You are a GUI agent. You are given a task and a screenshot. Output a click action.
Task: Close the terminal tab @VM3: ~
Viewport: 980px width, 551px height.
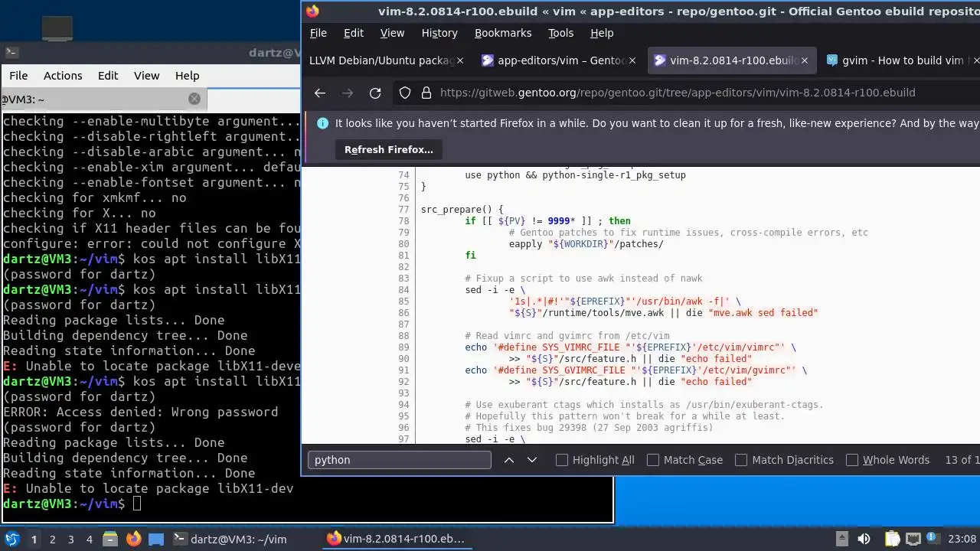point(194,99)
